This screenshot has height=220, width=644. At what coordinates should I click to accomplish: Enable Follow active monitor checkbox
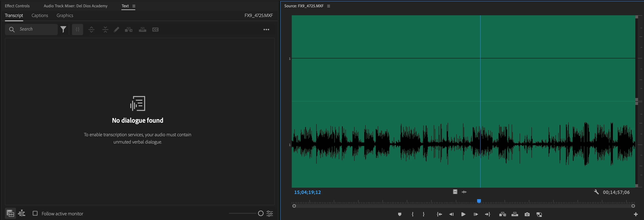(35, 213)
